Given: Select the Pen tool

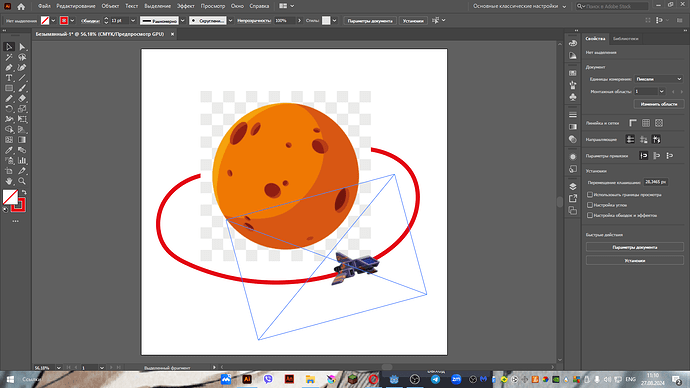Looking at the screenshot, I should pos(9,67).
